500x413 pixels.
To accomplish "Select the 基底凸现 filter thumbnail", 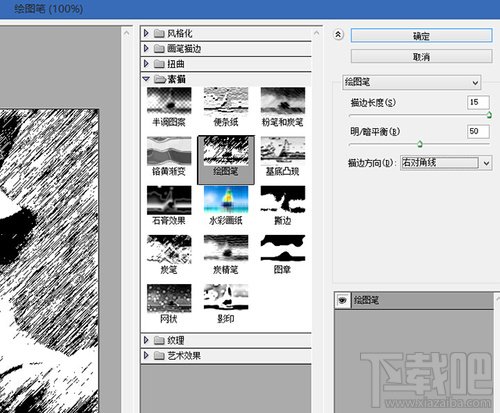I will [283, 151].
